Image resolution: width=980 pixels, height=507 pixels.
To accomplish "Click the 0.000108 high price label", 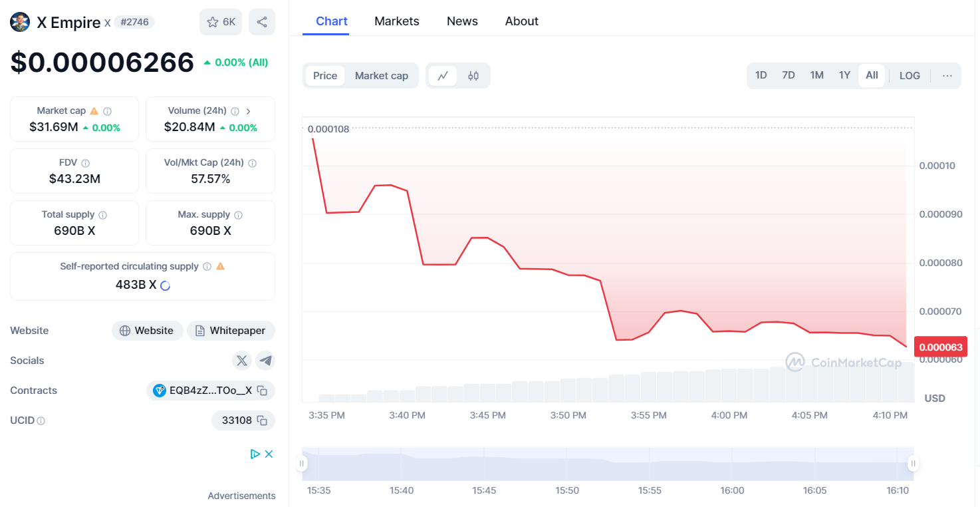I will click(328, 129).
